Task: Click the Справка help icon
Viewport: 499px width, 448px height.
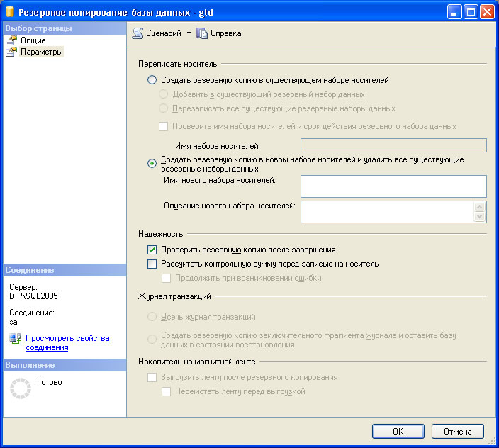Action: [x=202, y=33]
